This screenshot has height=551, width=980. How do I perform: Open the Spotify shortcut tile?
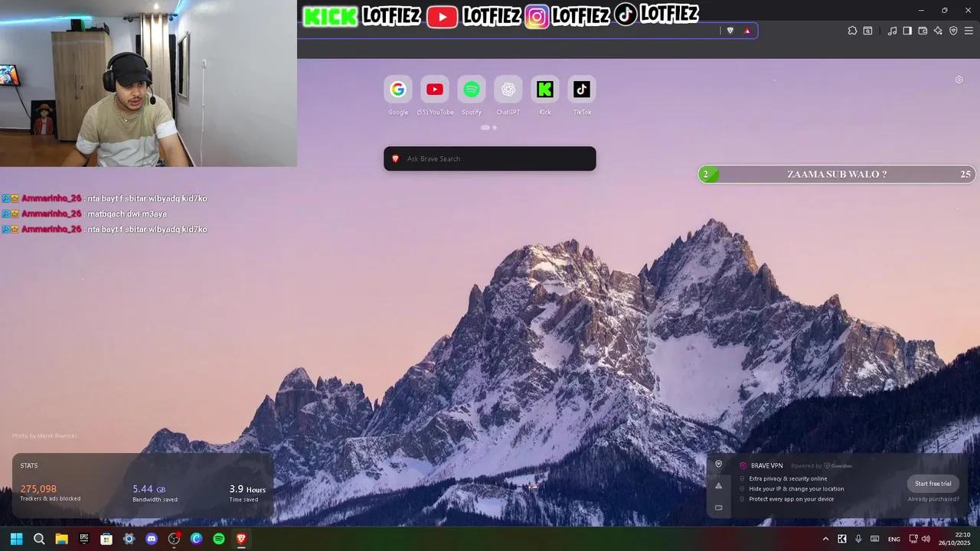pyautogui.click(x=472, y=90)
